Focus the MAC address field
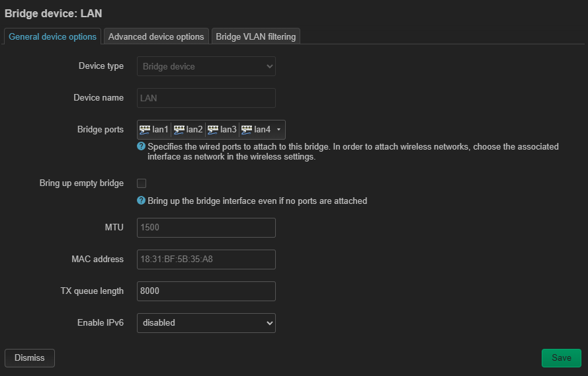The image size is (588, 376). point(206,259)
